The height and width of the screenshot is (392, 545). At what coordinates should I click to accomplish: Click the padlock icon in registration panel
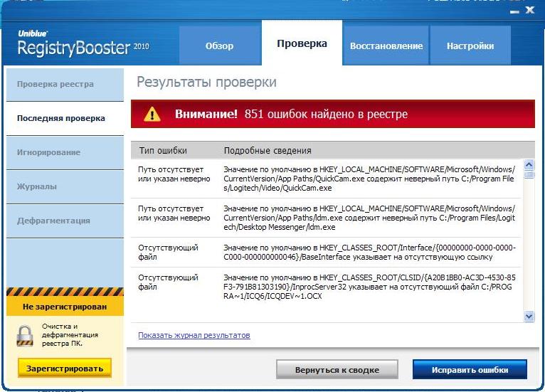[26, 335]
